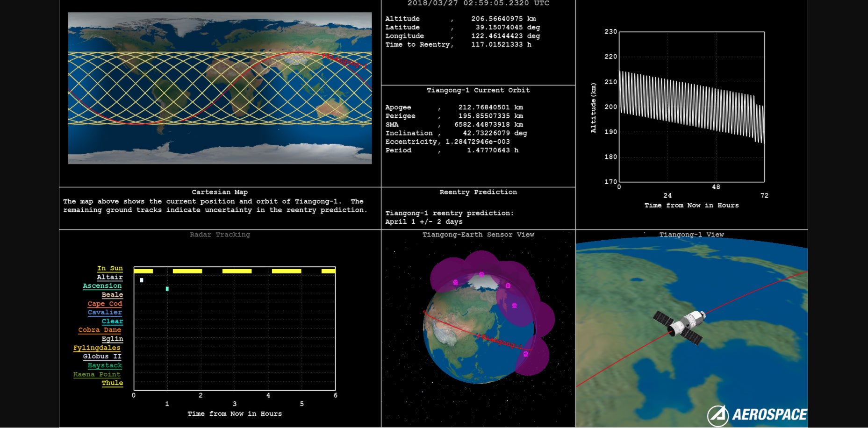Click the Altair radar station label
The height and width of the screenshot is (428, 868).
click(110, 277)
